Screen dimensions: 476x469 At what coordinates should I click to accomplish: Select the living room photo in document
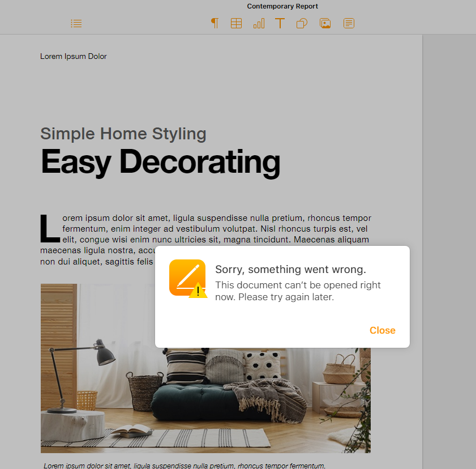205,368
